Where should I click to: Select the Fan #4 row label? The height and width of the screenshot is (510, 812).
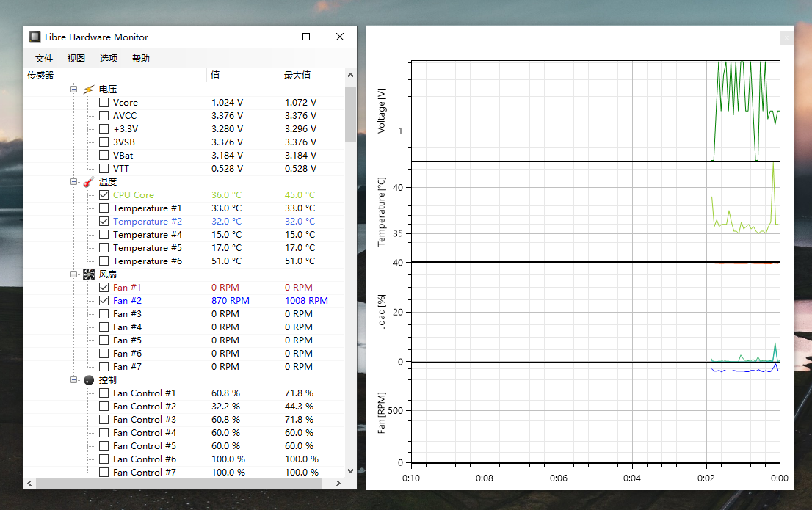[x=128, y=327]
